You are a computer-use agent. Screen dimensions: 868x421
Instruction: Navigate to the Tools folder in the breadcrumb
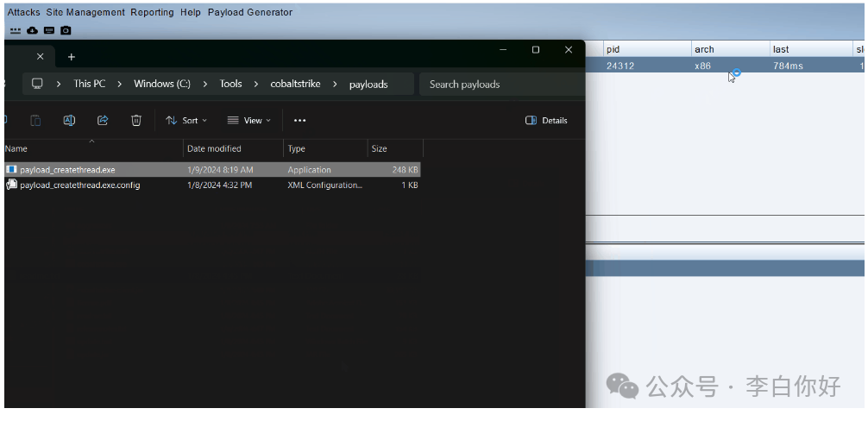[231, 84]
